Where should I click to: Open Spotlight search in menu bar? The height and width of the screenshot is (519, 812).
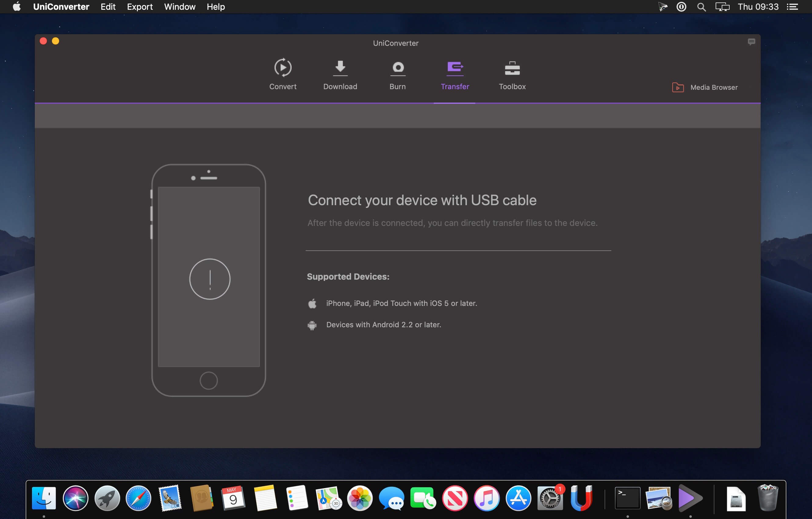click(x=701, y=7)
